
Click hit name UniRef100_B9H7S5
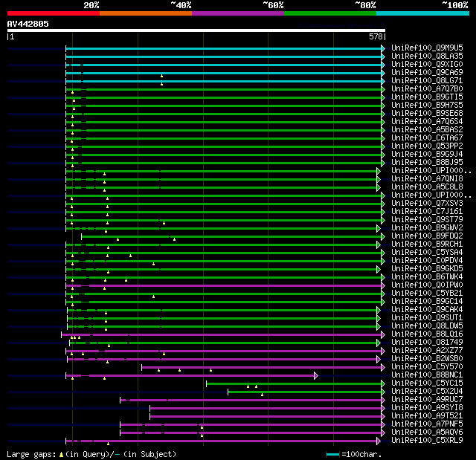[x=427, y=106]
